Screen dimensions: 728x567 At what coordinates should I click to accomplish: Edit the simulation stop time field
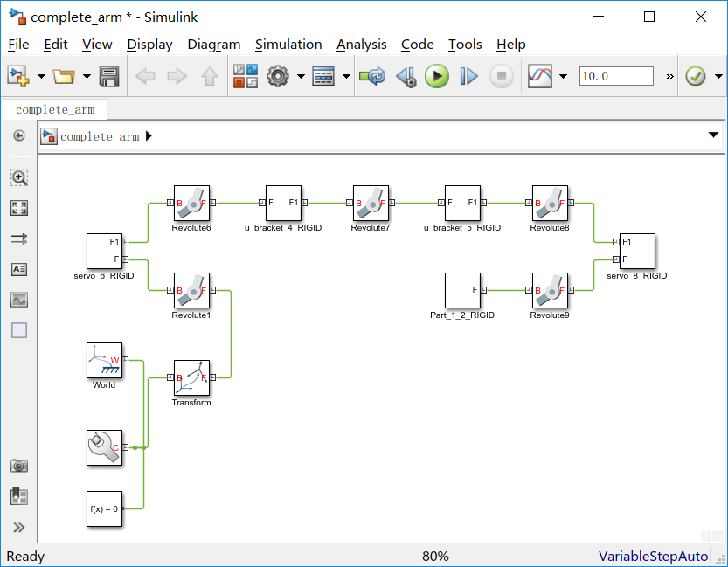[616, 76]
